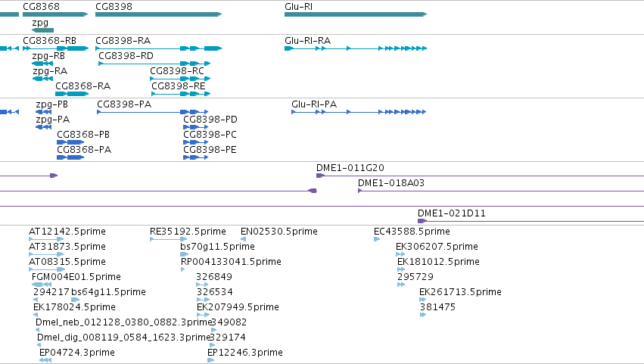This screenshot has height=364, width=644.
Task: Click the CG8368-RA transcript glyph
Action: click(x=72, y=94)
